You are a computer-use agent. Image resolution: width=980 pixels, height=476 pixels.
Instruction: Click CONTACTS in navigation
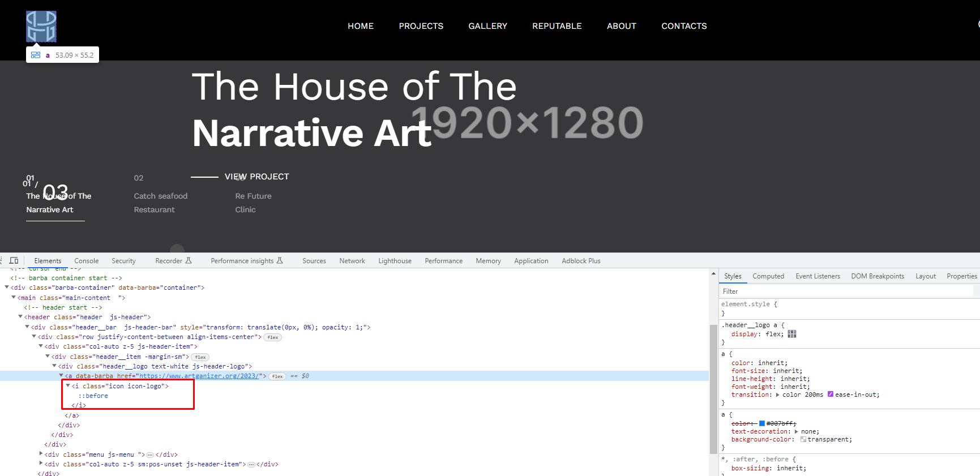point(684,26)
